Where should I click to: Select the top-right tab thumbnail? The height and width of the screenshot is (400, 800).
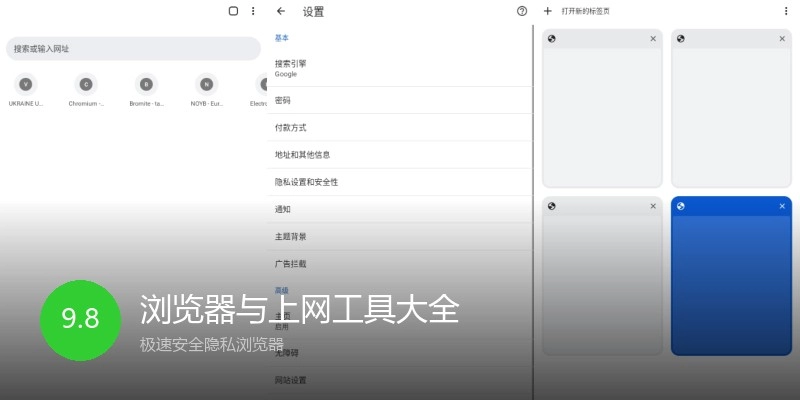731,117
